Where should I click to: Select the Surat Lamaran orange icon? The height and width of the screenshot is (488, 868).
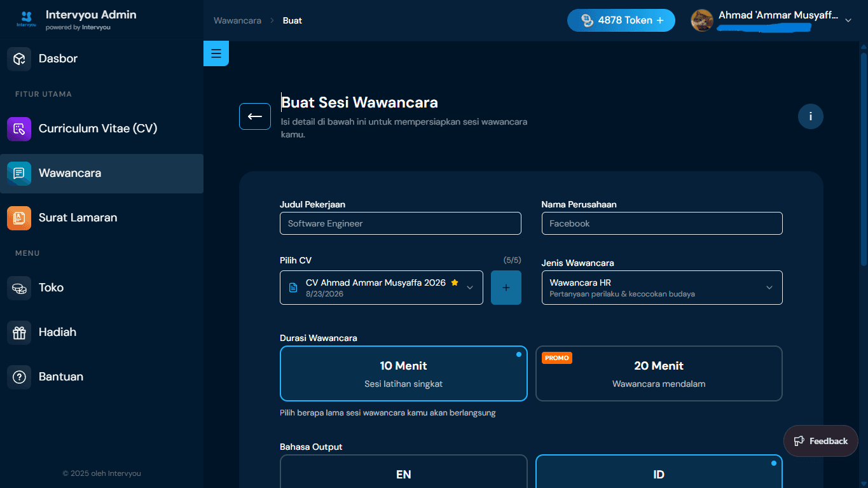coord(19,218)
